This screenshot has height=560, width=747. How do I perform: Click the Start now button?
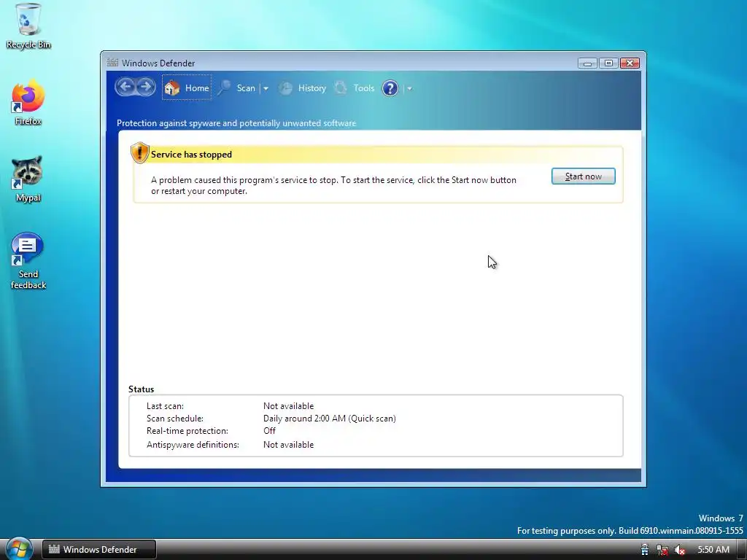coord(583,176)
